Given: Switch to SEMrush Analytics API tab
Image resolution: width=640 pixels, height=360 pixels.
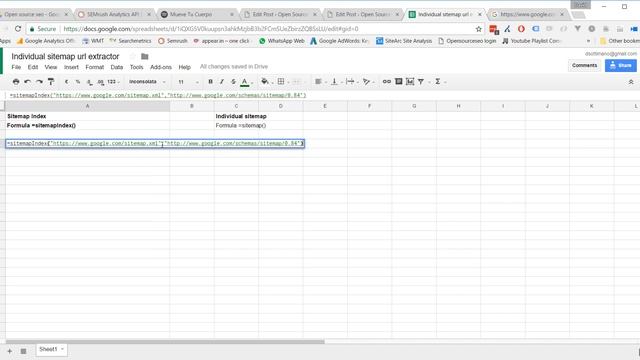Looking at the screenshot, I should (114, 14).
